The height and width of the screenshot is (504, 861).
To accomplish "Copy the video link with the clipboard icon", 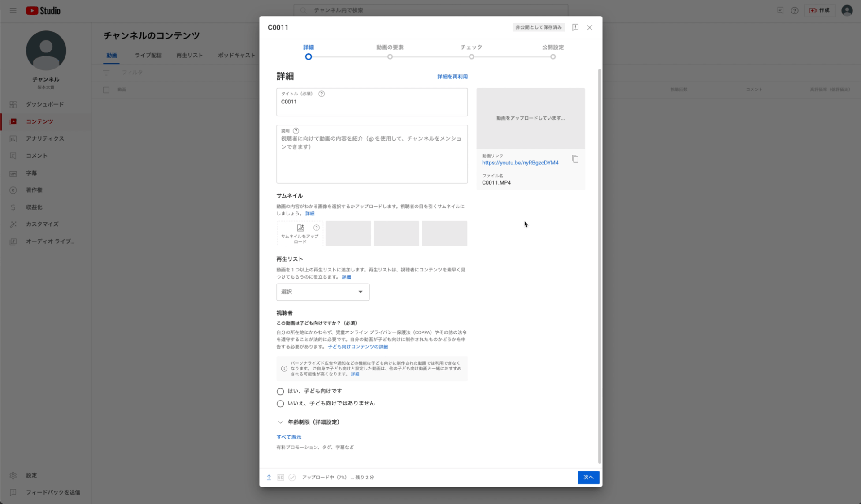I will pyautogui.click(x=575, y=159).
